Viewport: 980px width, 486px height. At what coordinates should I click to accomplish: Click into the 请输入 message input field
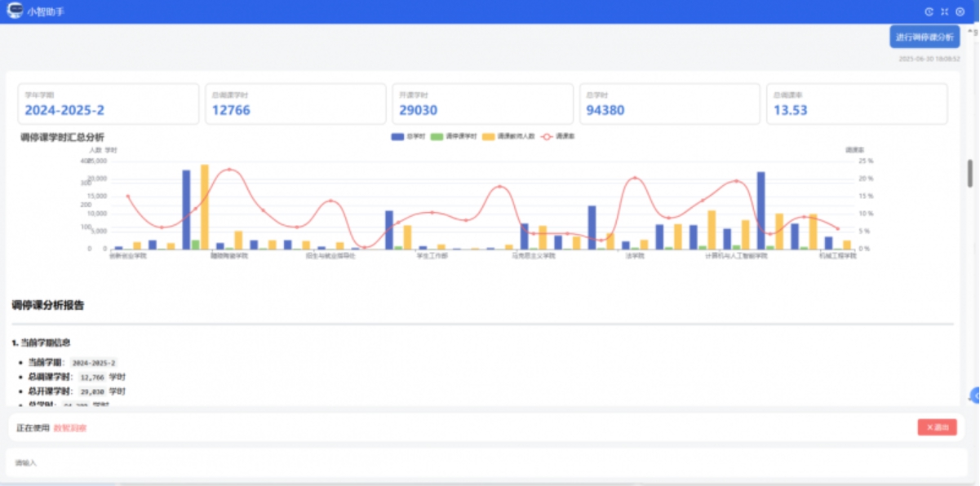click(481, 462)
